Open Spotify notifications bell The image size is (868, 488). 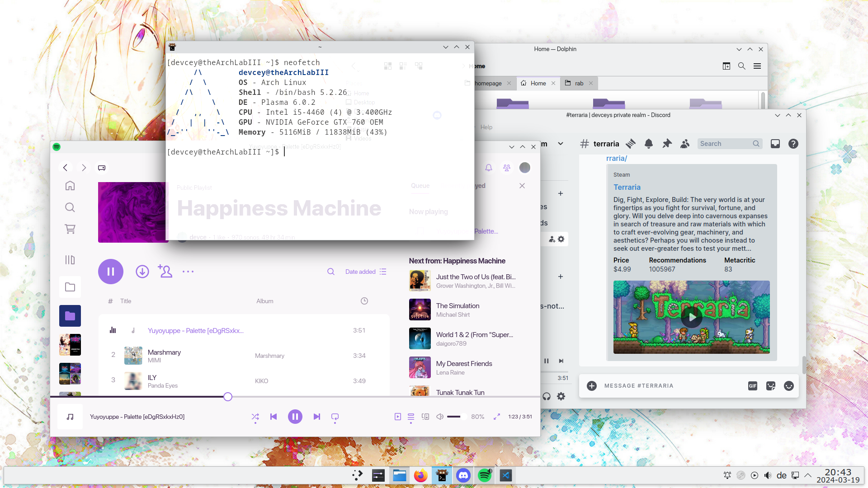click(489, 168)
